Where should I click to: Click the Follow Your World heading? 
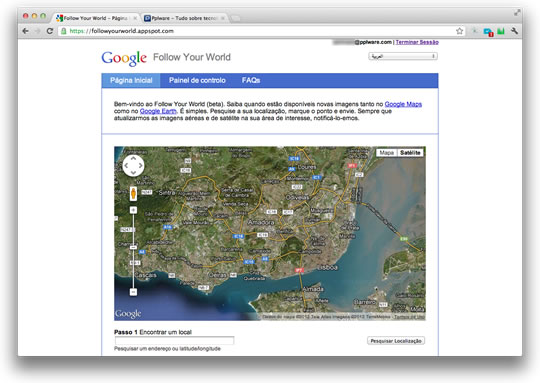(x=192, y=57)
